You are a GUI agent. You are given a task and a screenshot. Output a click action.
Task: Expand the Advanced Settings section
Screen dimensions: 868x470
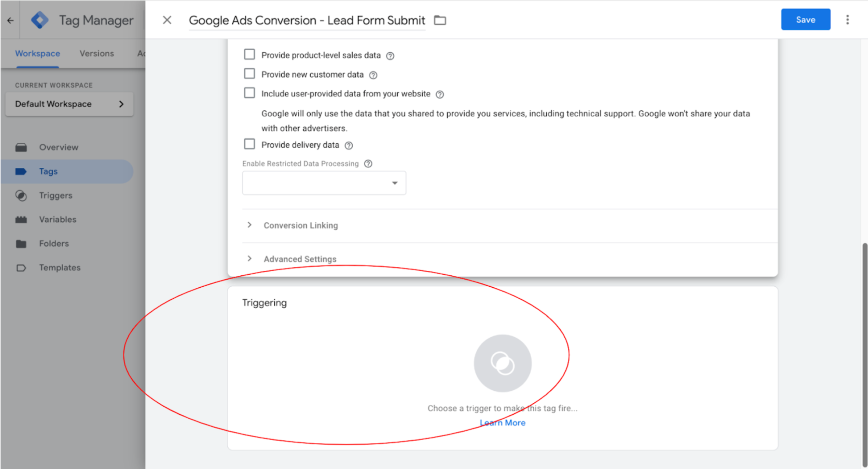click(300, 259)
